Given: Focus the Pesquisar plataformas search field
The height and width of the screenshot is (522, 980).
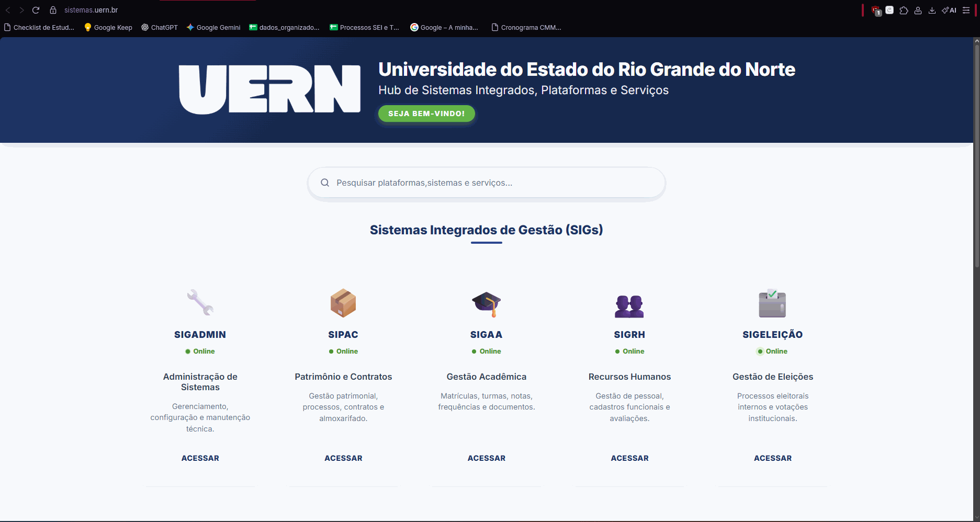Looking at the screenshot, I should point(487,183).
